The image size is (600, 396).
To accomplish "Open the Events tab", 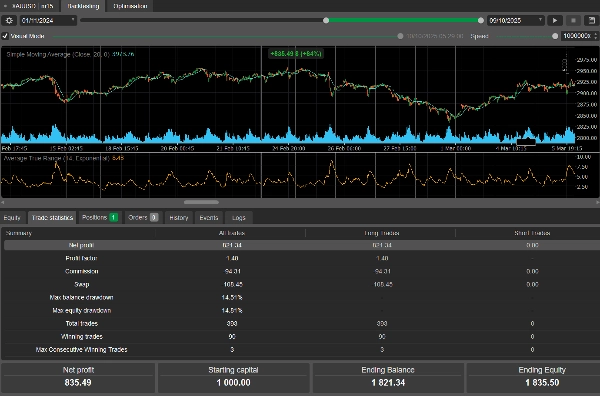I will click(209, 218).
